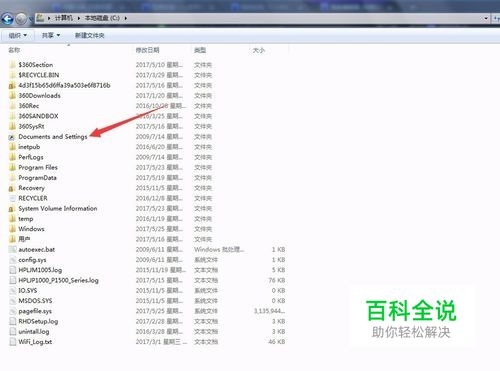The width and height of the screenshot is (500, 371).
Task: Select the HPLJM1005.log file icon
Action: (x=12, y=270)
